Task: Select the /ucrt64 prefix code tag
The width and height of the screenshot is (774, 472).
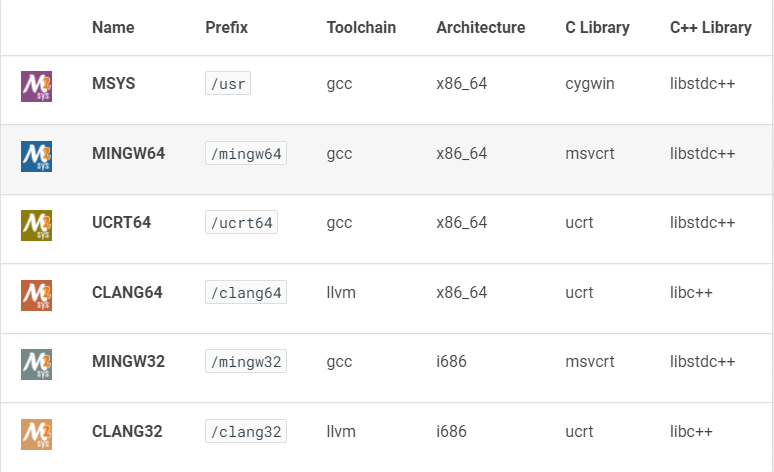Action: coord(241,223)
